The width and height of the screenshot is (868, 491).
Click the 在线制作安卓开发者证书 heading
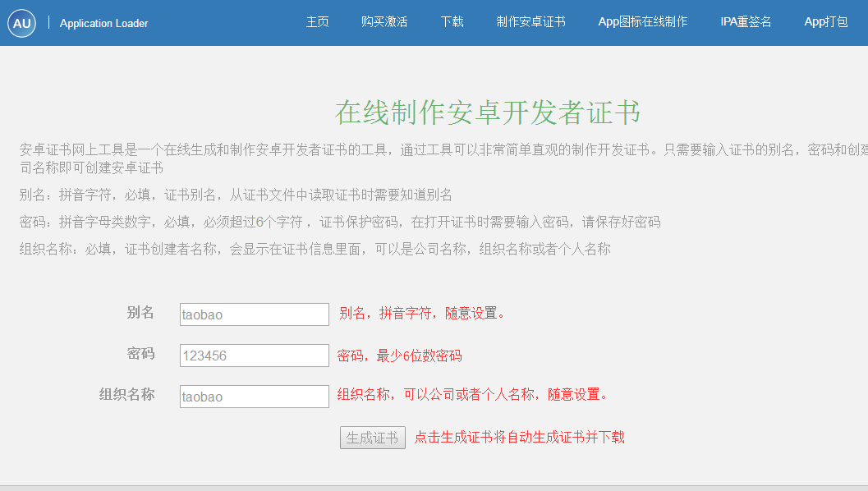[x=488, y=112]
